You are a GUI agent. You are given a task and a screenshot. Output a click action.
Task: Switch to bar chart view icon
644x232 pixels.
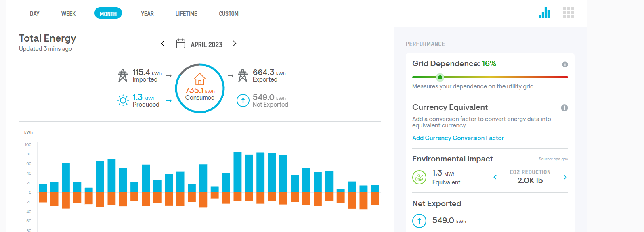coord(544,13)
